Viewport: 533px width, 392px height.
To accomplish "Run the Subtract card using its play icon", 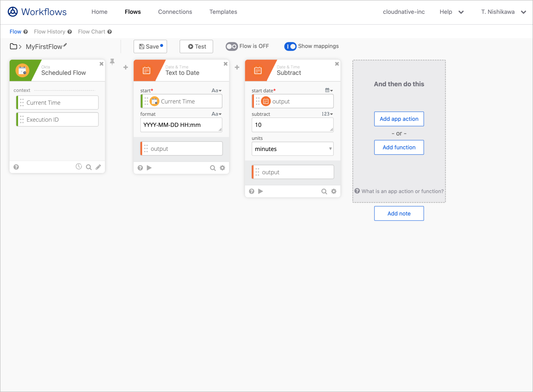I will tap(260, 191).
